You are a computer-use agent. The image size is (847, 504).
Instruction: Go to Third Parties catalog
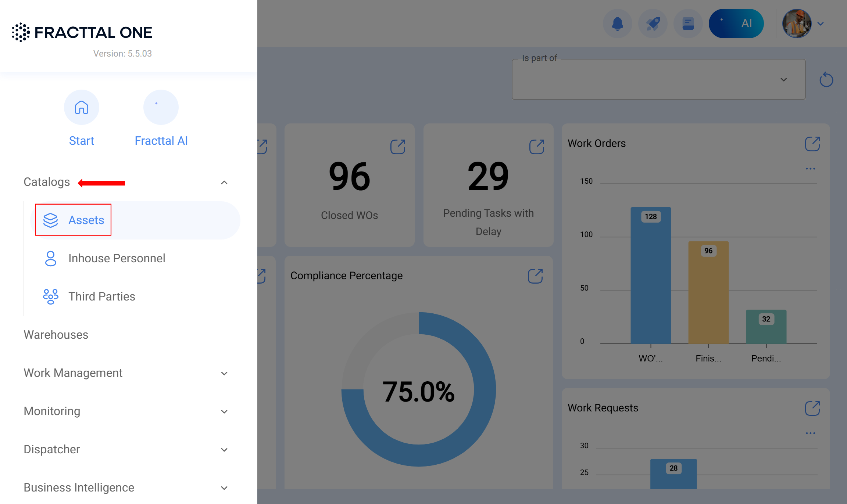coord(101,296)
